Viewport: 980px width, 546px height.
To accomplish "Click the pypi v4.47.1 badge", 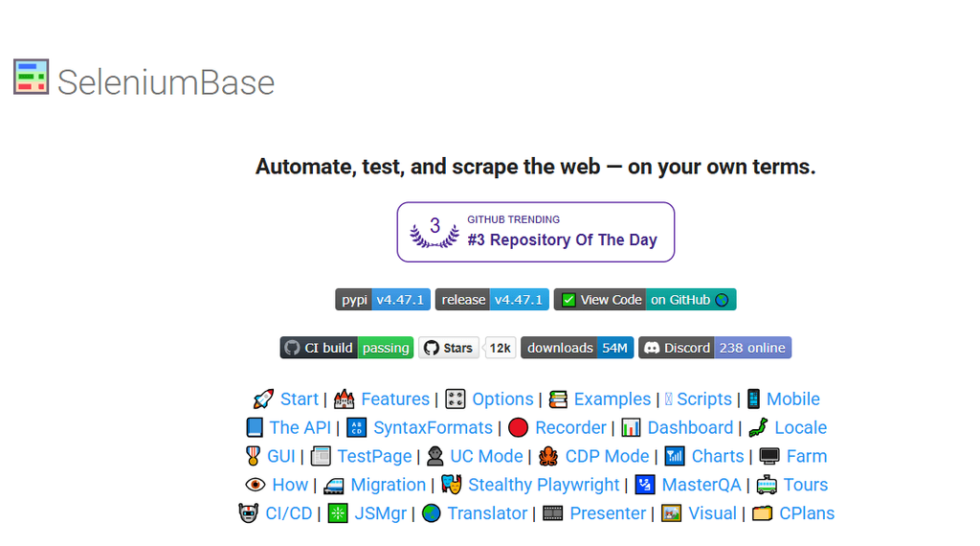I will 382,300.
